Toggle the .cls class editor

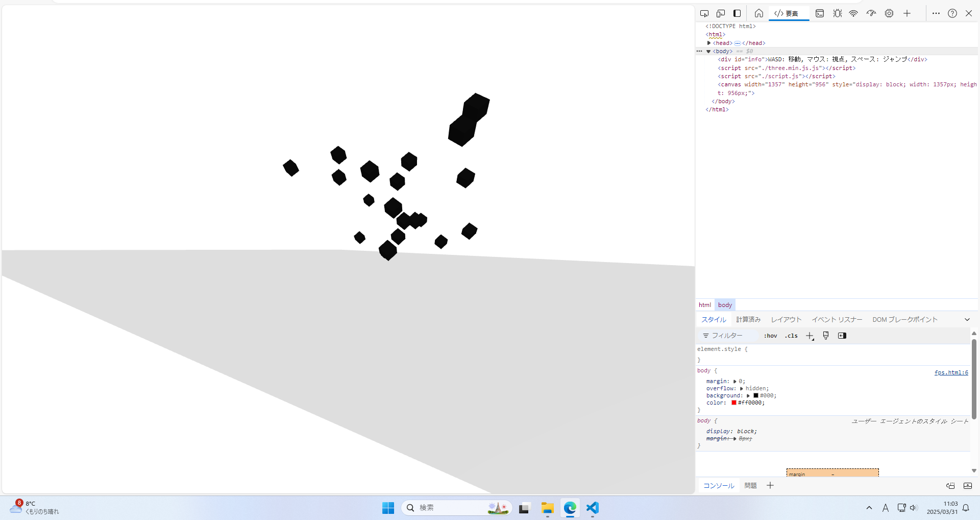(791, 336)
